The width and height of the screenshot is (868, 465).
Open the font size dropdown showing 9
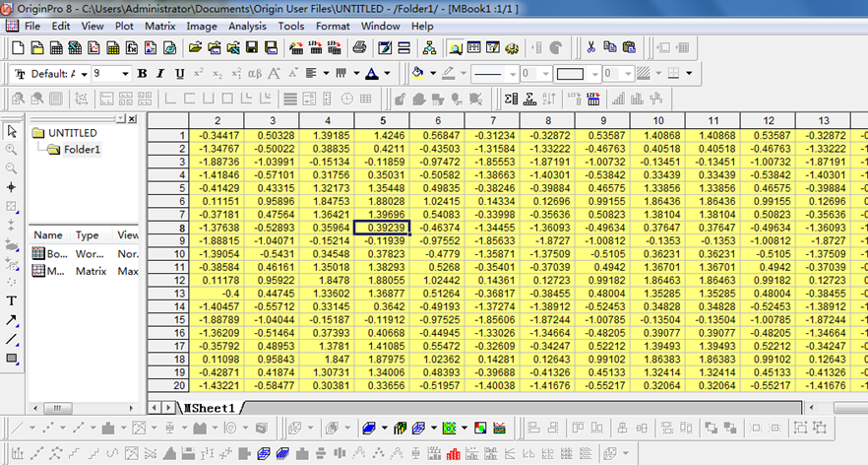(125, 74)
